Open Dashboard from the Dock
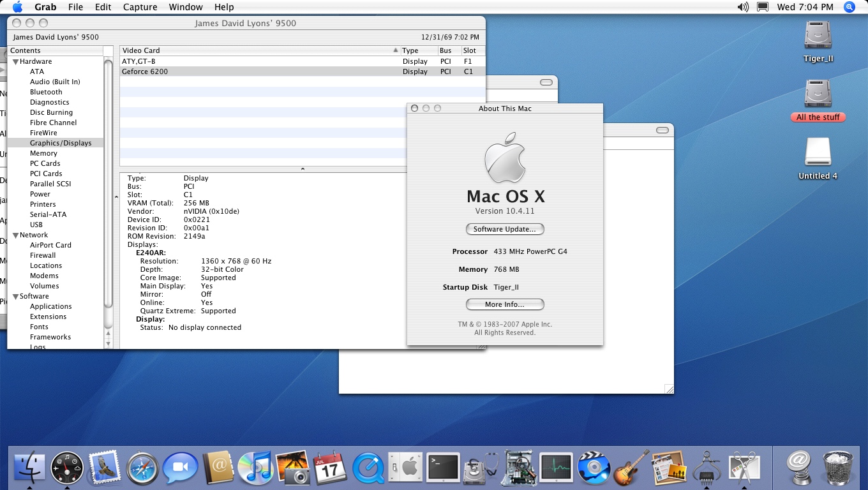The image size is (868, 490). [67, 468]
